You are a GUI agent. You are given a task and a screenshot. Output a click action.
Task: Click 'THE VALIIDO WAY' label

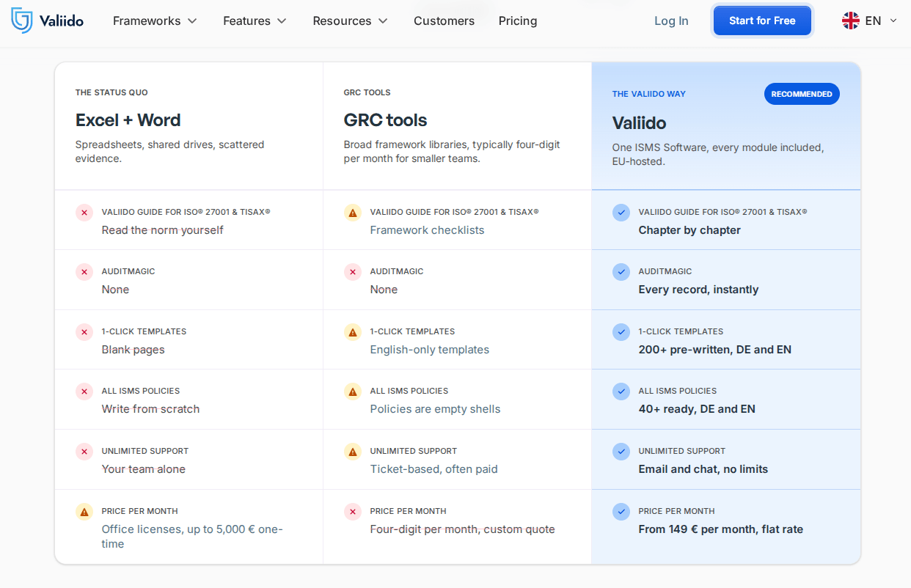click(649, 94)
